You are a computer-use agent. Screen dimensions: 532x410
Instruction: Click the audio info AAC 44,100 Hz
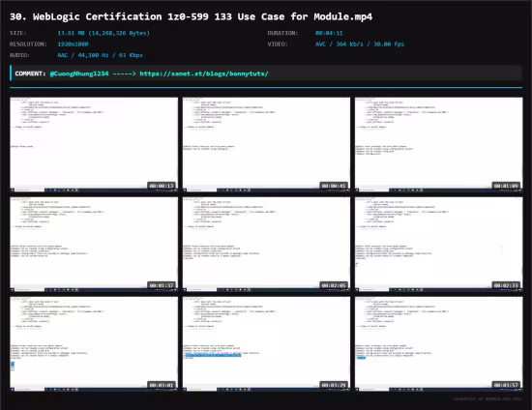pyautogui.click(x=100, y=55)
